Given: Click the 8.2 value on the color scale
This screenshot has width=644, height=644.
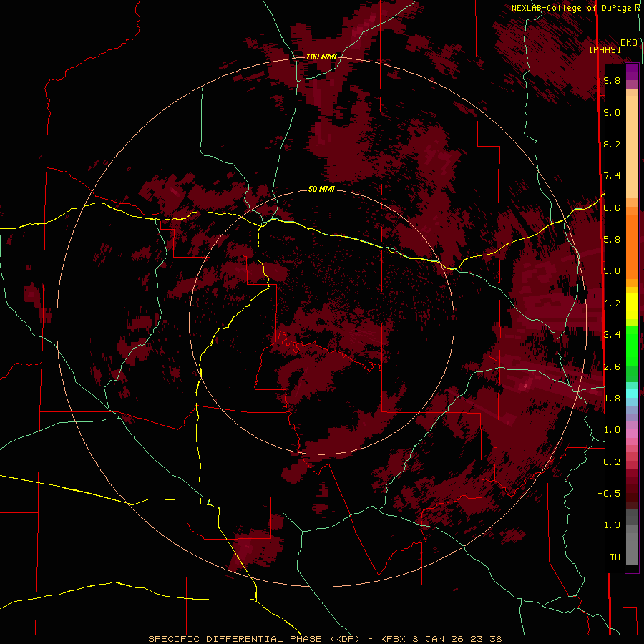Looking at the screenshot, I should click(612, 144).
